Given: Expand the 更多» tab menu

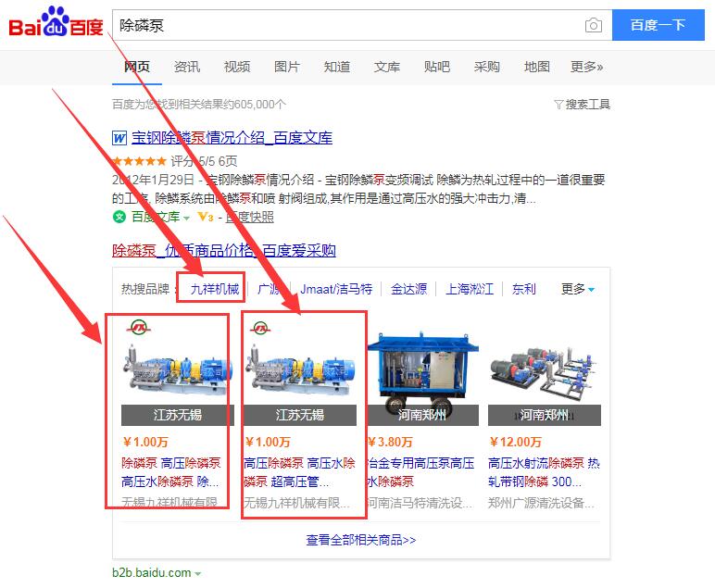Looking at the screenshot, I should (587, 67).
